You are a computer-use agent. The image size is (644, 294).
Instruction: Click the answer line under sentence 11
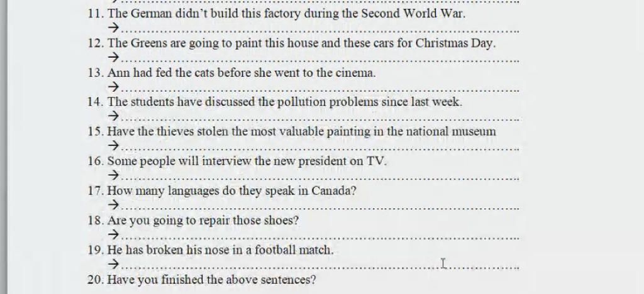click(x=321, y=31)
